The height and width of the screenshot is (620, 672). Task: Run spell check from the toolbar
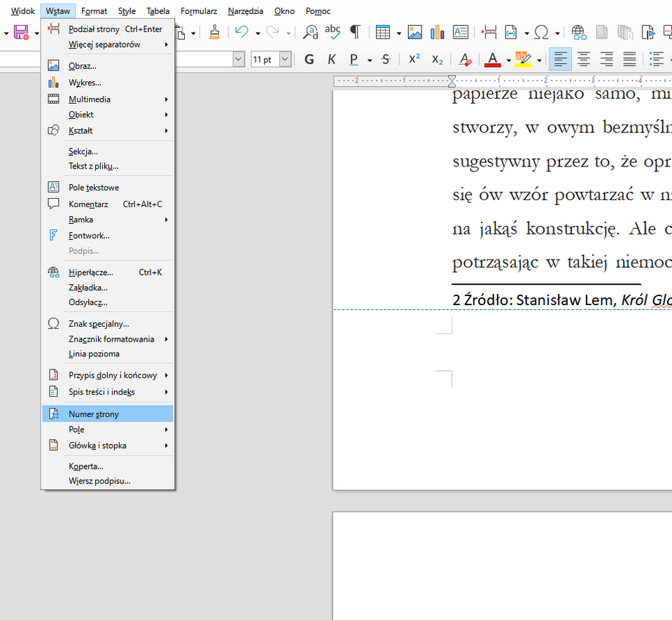point(332,31)
